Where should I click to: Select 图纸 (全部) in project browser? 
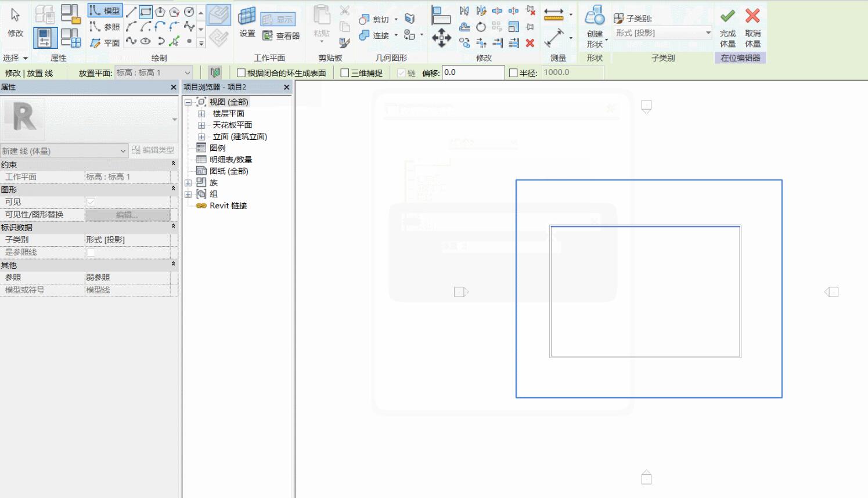[x=229, y=171]
